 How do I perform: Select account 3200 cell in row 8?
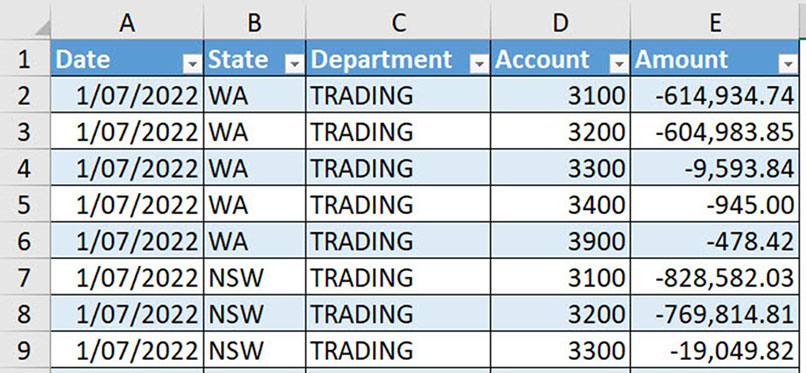click(560, 313)
